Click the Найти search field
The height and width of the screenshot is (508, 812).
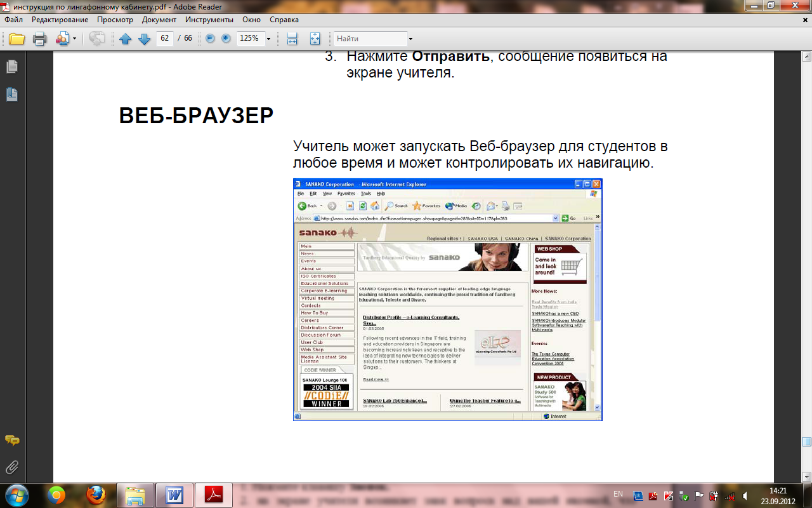(x=370, y=39)
